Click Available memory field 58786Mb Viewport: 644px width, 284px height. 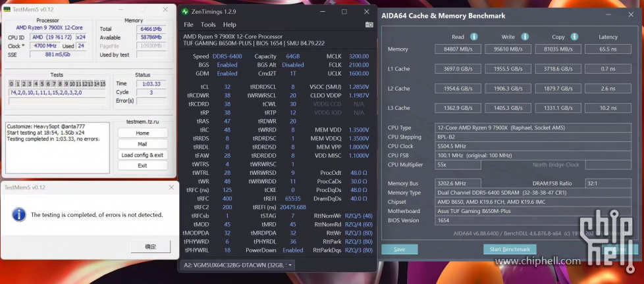151,37
